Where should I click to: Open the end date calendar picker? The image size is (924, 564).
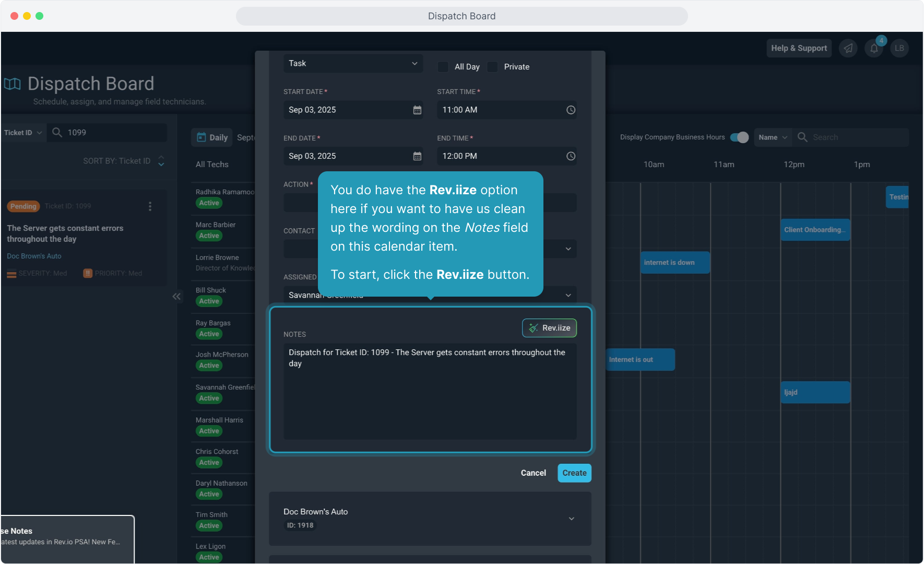(417, 156)
